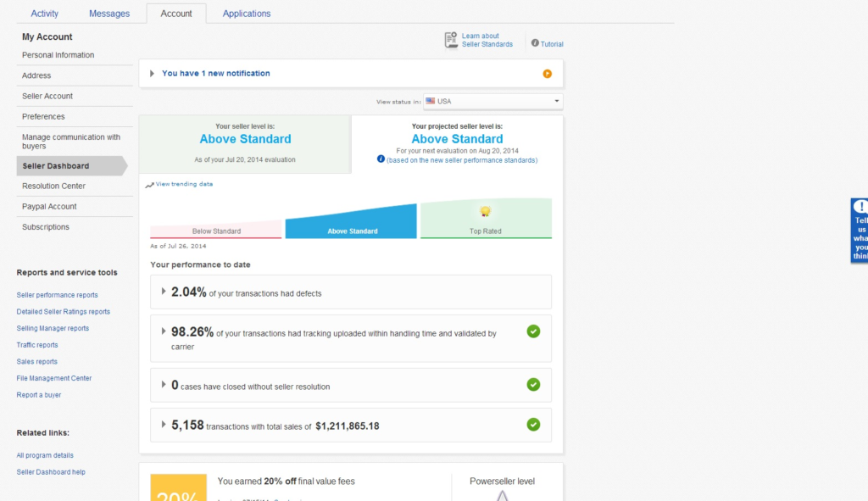868x501 pixels.
Task: Open Manage communication with buyers
Action: point(71,142)
